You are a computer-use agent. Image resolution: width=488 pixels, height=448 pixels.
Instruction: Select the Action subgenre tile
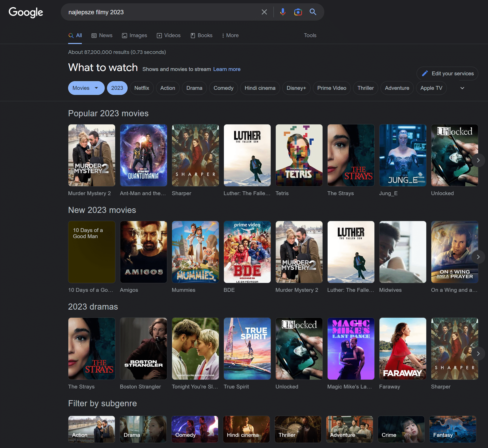[92, 429]
